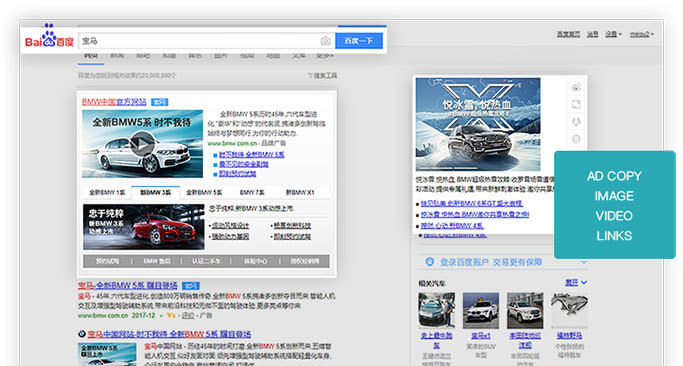Select the 视频 search tab

(247, 56)
